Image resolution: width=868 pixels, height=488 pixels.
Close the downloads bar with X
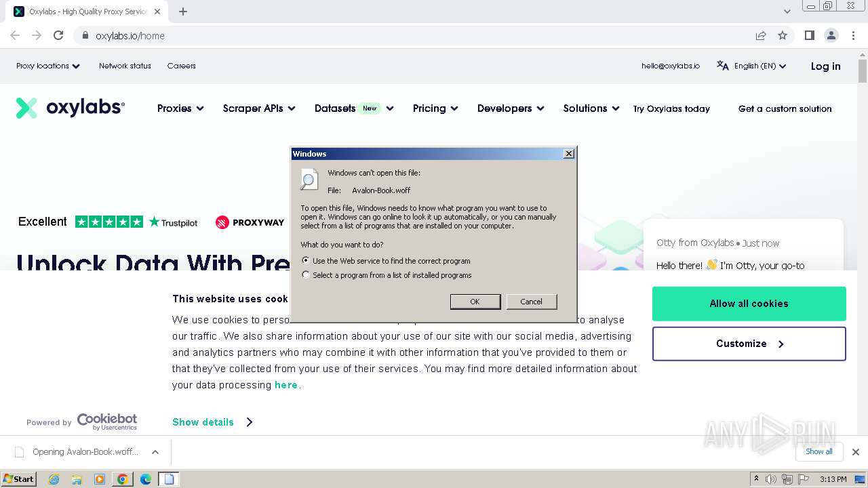pyautogui.click(x=855, y=452)
